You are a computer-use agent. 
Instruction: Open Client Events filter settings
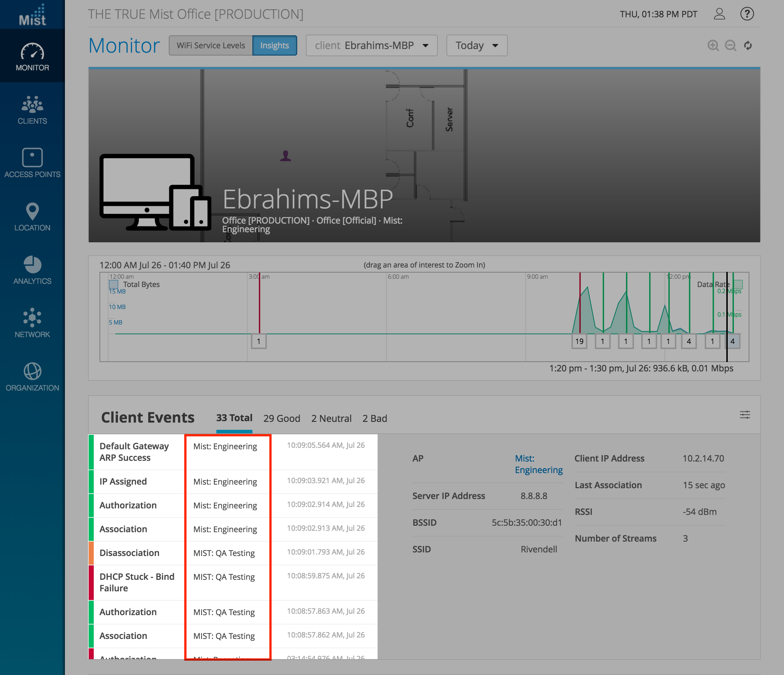pos(745,415)
